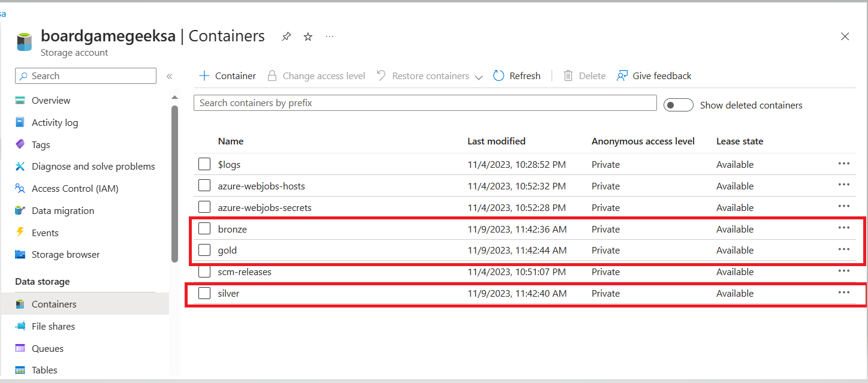Click the sidebar vertical scrollbar thumb
This screenshot has width=868, height=383.
[174, 183]
